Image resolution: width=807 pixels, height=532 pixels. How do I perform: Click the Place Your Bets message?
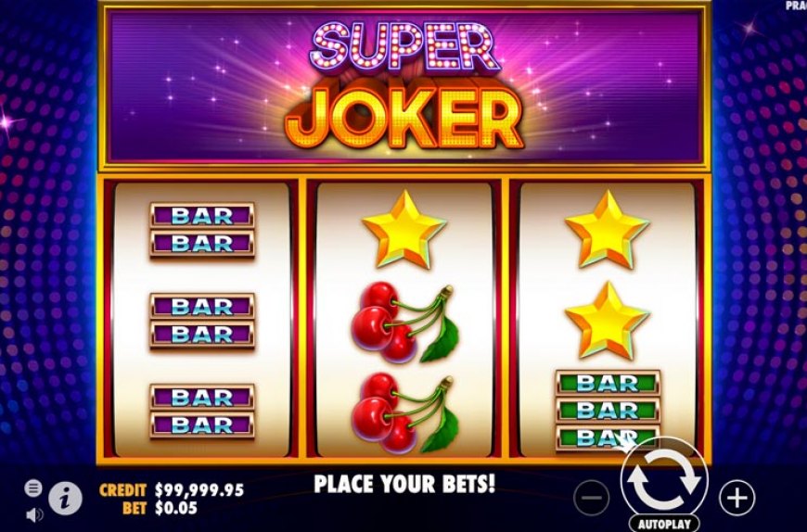tap(404, 484)
